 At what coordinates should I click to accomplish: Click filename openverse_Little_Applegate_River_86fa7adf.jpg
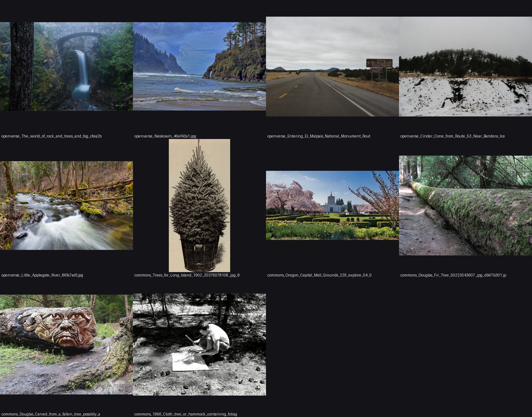pos(42,275)
